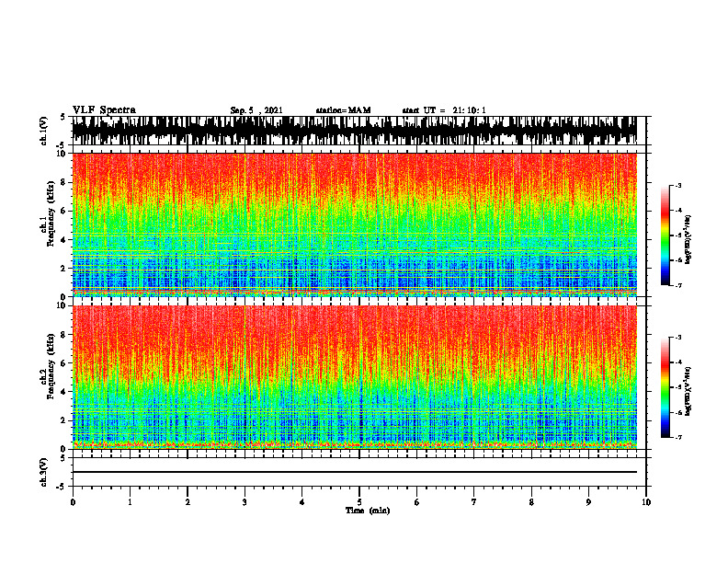728x563 pixels.
Task: Click the ch.1 color bar PSD unit label
Action: (688, 240)
